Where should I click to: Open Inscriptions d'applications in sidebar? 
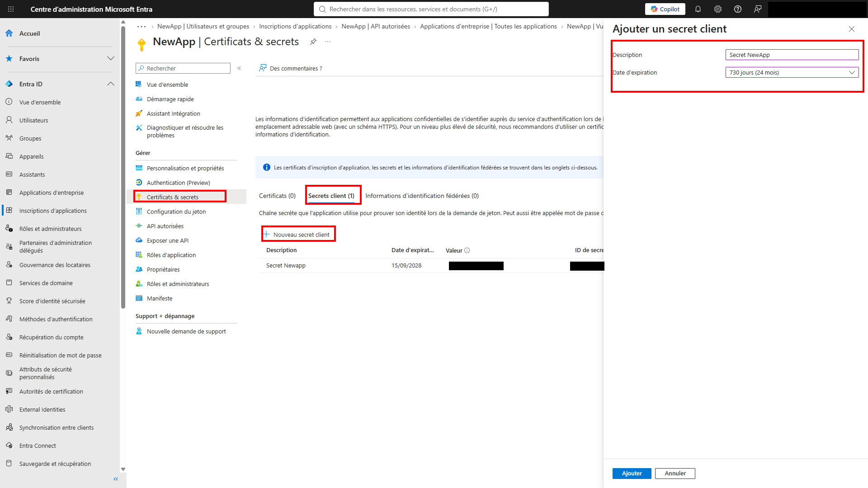(53, 211)
